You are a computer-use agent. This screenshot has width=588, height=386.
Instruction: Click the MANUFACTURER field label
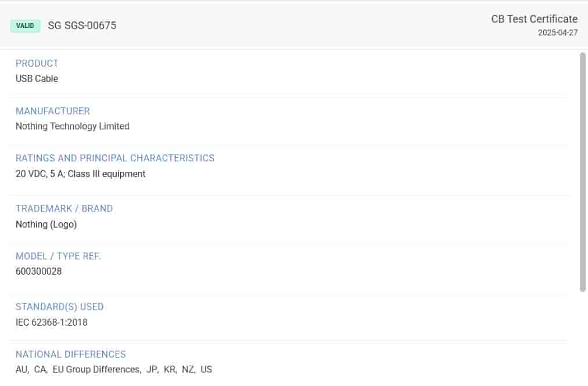click(53, 111)
